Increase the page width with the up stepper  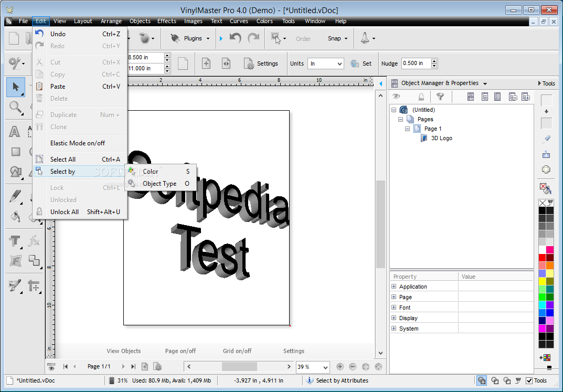pyautogui.click(x=167, y=55)
